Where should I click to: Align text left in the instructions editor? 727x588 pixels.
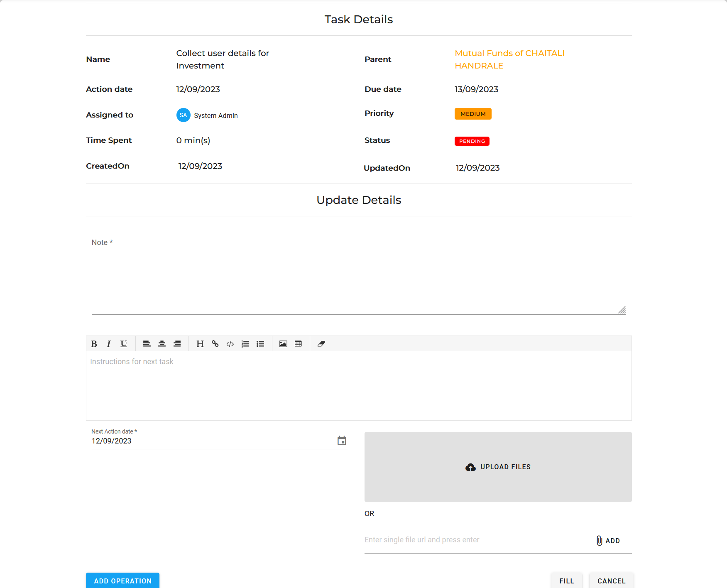[x=147, y=344]
